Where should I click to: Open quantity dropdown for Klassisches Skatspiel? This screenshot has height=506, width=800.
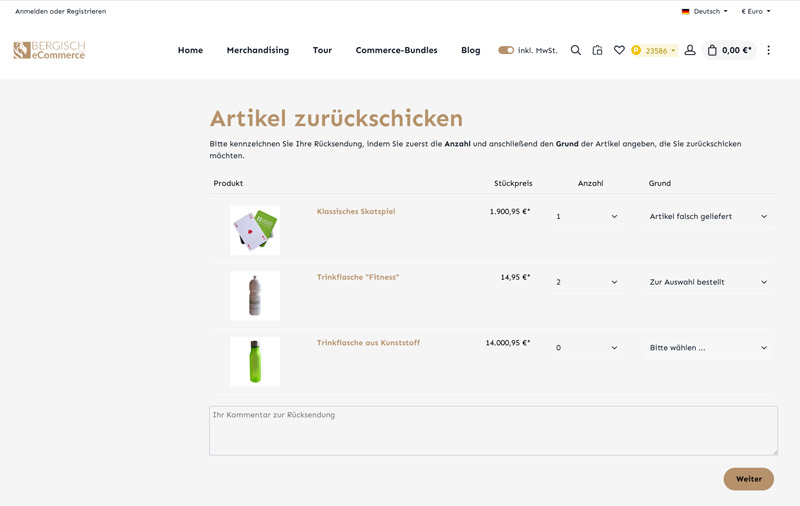click(x=586, y=216)
